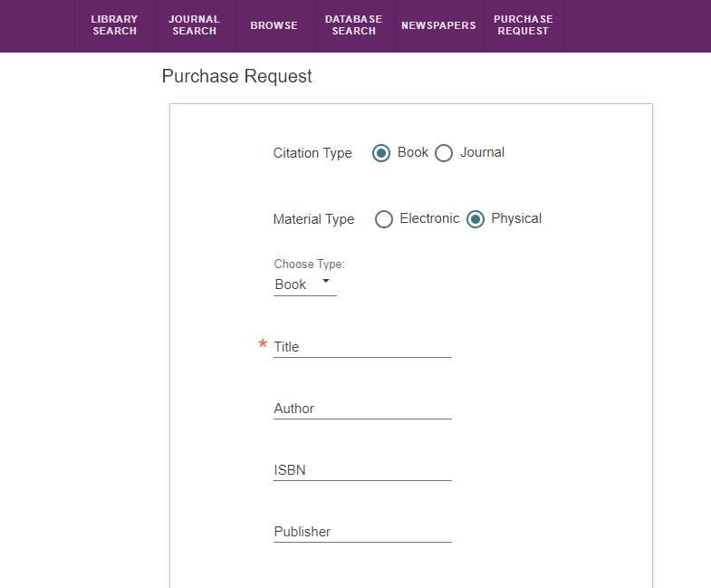Click the Purchase Request page heading
The width and height of the screenshot is (711, 588).
pos(236,76)
